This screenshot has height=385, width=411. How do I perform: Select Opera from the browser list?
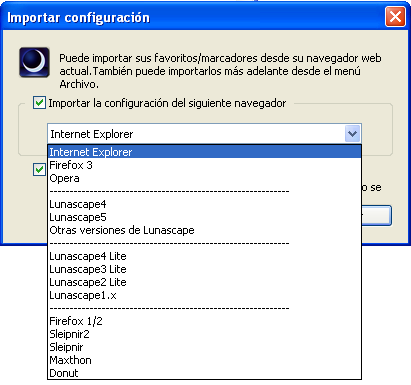tap(204, 178)
